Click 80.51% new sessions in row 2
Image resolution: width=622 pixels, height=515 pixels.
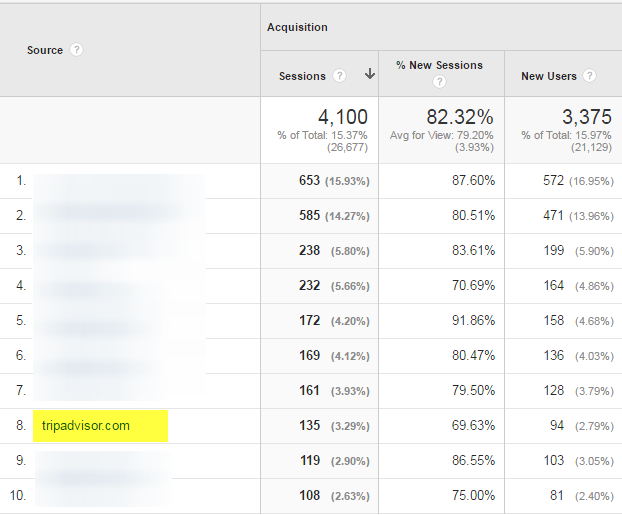coord(473,215)
